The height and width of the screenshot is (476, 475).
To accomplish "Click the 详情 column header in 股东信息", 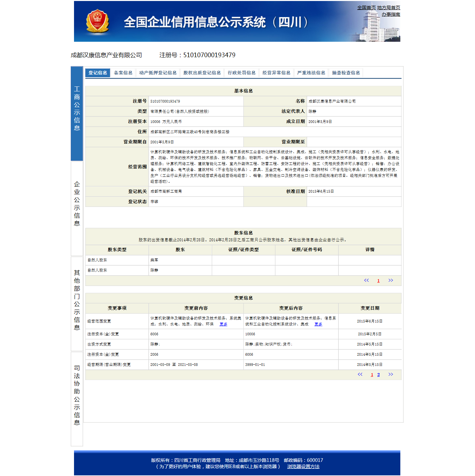I will tap(370, 250).
